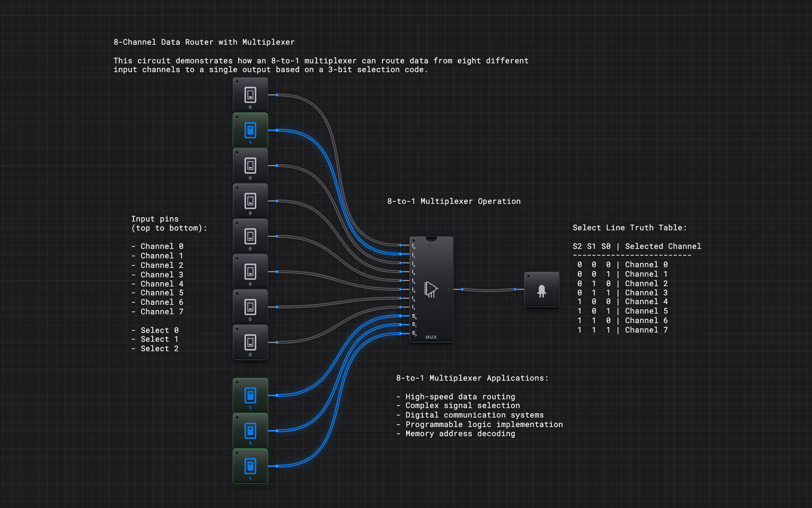This screenshot has width=812, height=508.
Task: Click the multiplexer symbol on the chip
Action: point(431,290)
